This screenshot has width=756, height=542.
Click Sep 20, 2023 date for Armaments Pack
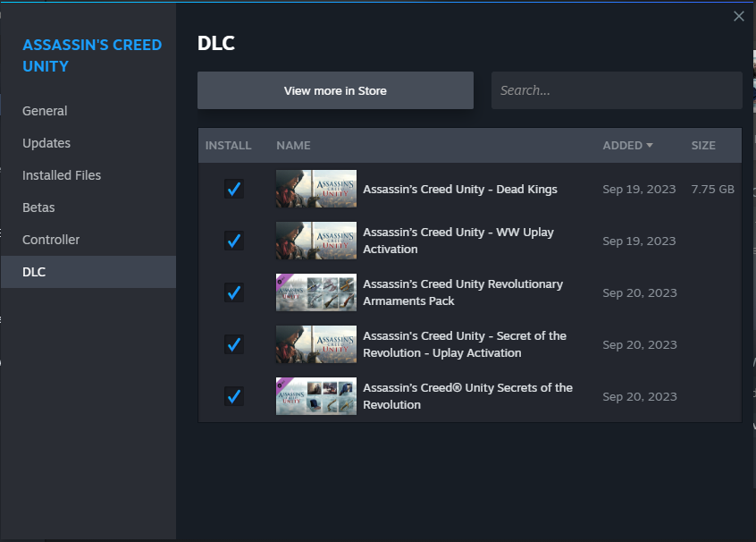point(639,293)
